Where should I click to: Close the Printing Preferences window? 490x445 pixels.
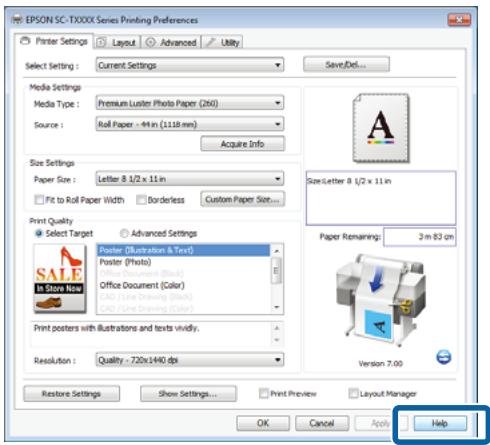459,20
